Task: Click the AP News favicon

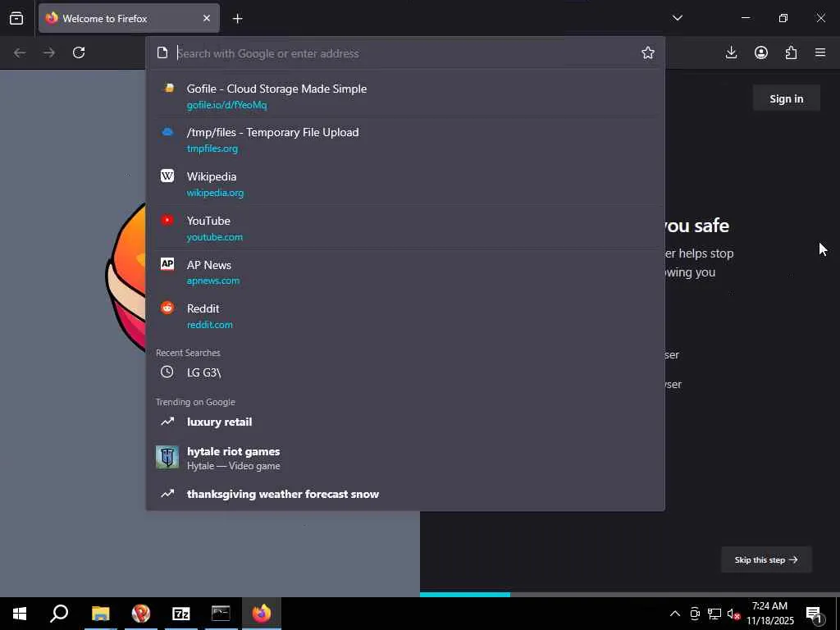Action: click(167, 263)
